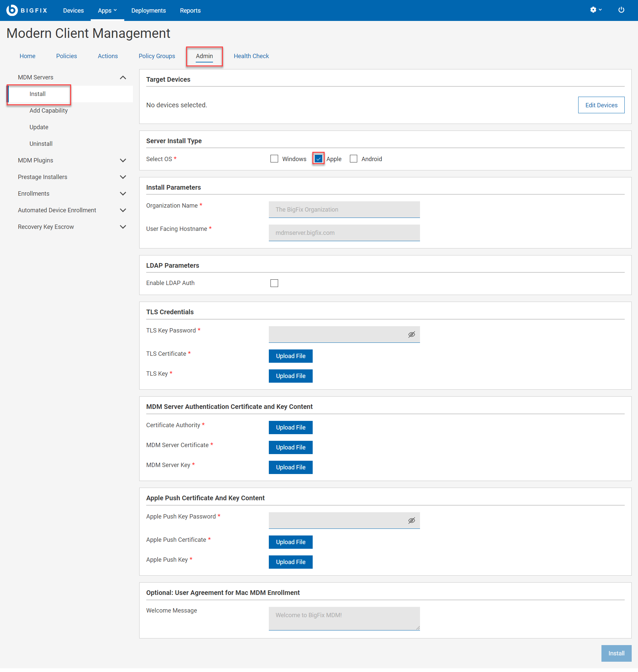Click the Organization Name input field
This screenshot has width=638, height=672.
coord(344,209)
